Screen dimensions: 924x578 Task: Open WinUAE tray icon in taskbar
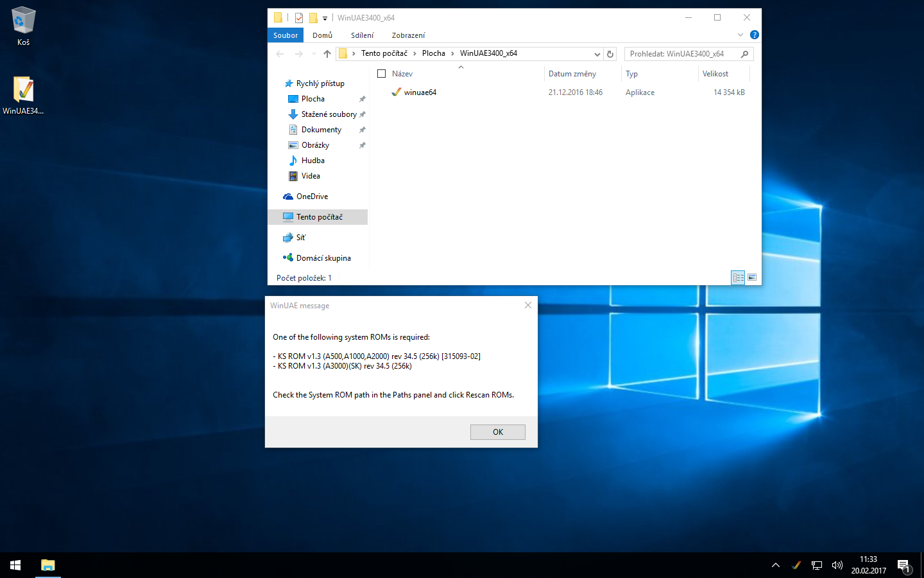coord(796,565)
